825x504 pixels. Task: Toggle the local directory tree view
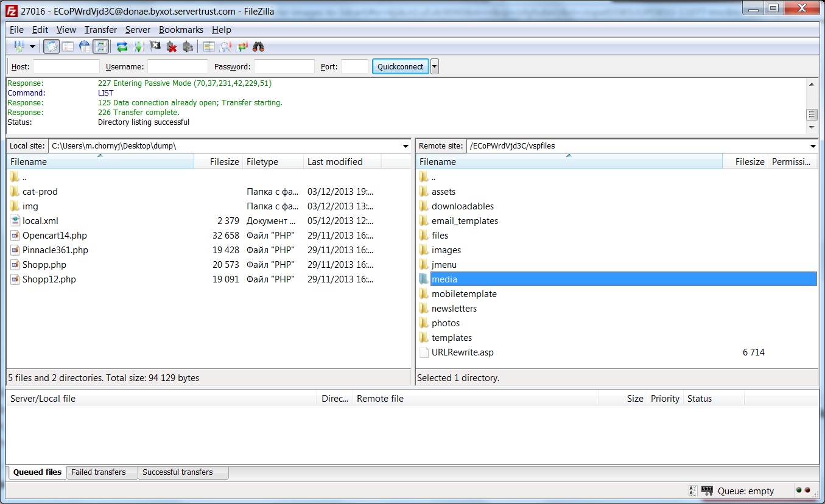pos(68,46)
